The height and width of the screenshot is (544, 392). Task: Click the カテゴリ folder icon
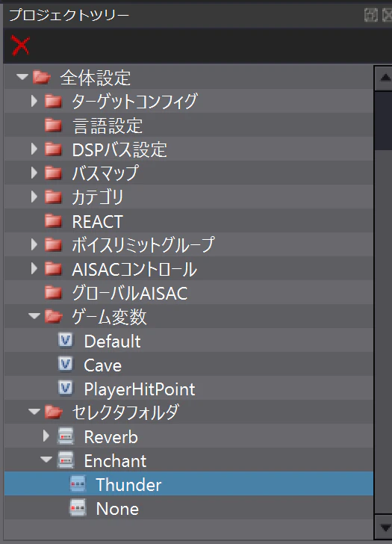(53, 197)
